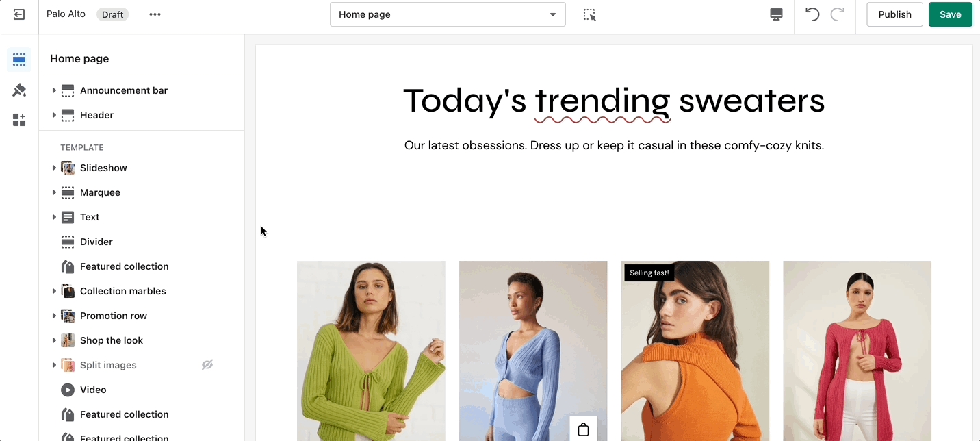Expand the Collection marbles section
The height and width of the screenshot is (441, 980).
tap(54, 291)
